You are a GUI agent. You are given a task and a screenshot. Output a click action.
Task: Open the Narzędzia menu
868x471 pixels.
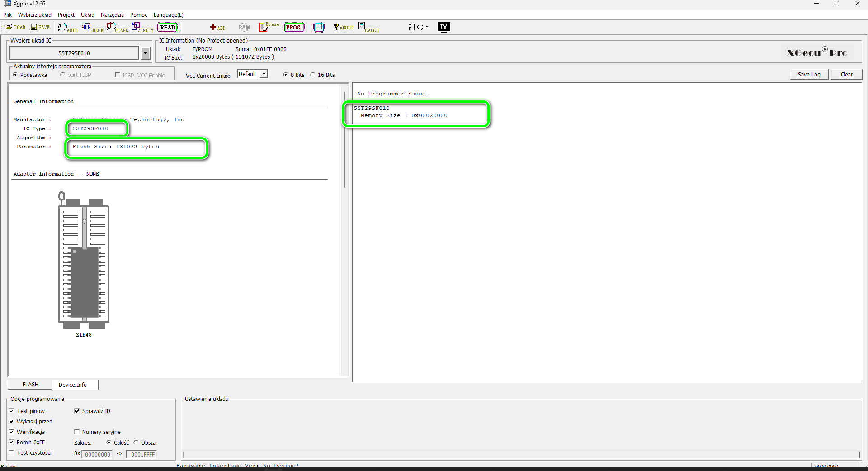112,15
